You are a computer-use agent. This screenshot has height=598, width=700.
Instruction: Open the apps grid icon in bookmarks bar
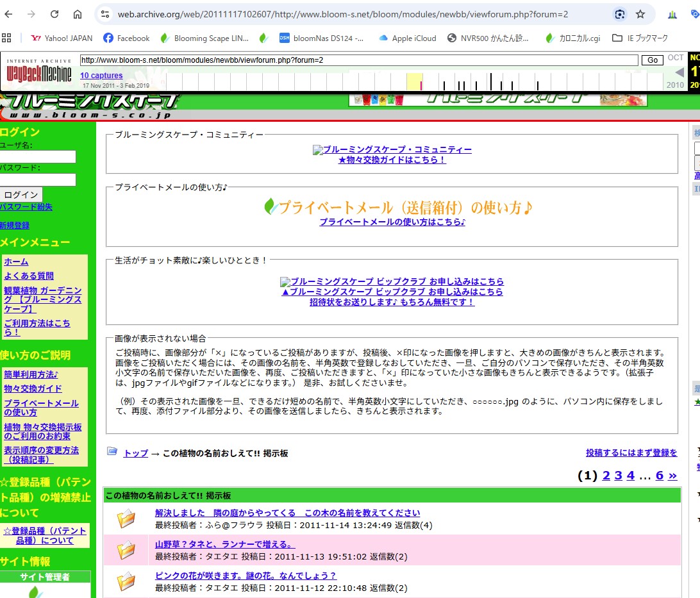click(6, 38)
